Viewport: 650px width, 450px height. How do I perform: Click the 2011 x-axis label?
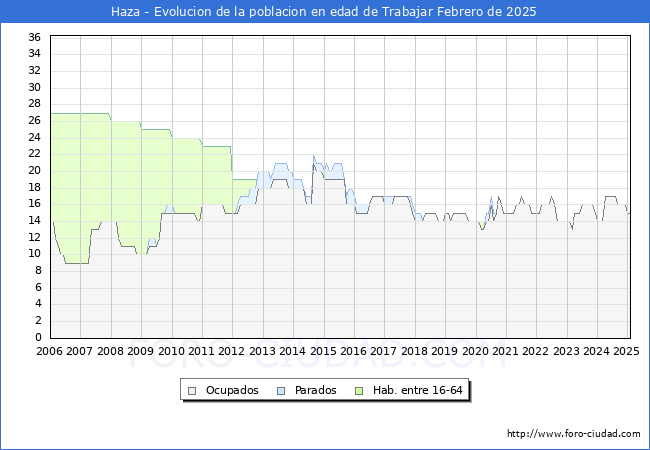(x=201, y=351)
